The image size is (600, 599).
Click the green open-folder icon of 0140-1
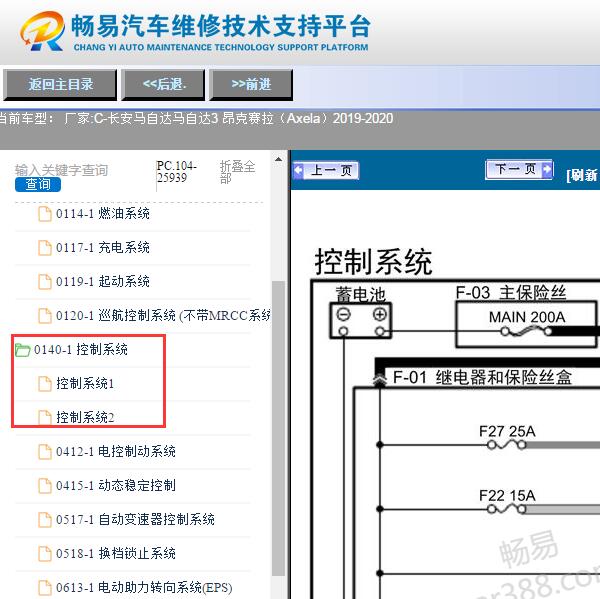[23, 350]
